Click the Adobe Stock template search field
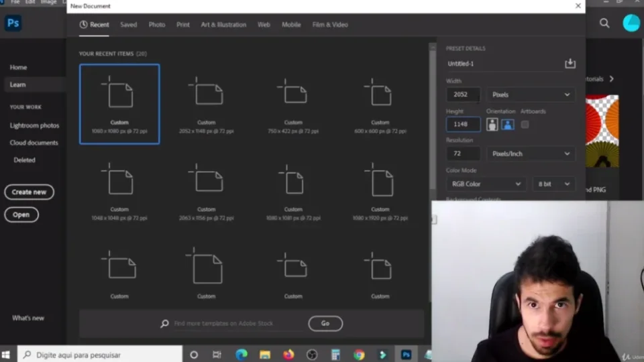 tap(237, 323)
